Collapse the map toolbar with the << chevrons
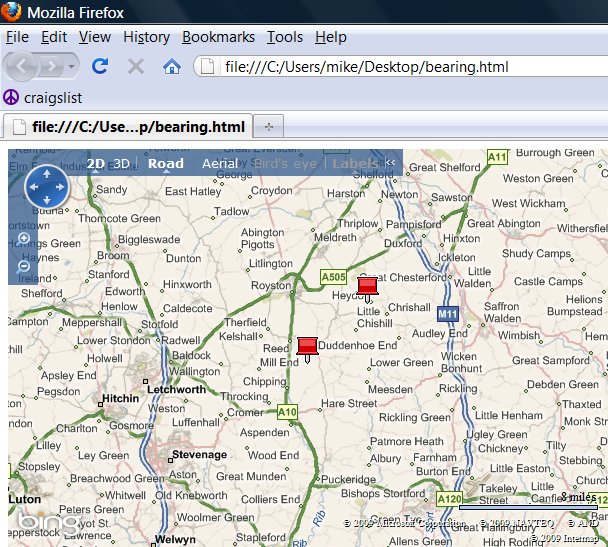Image resolution: width=608 pixels, height=547 pixels. pos(390,162)
